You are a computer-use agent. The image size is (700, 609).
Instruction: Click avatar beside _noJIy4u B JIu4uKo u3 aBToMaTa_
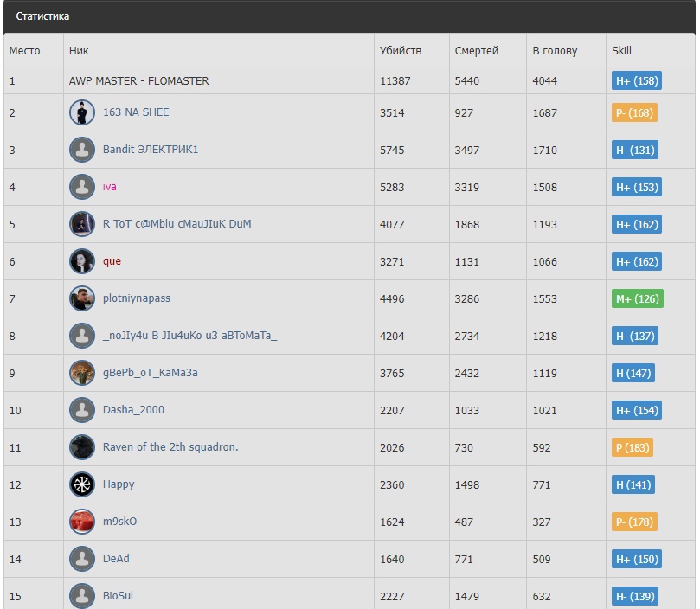[82, 336]
